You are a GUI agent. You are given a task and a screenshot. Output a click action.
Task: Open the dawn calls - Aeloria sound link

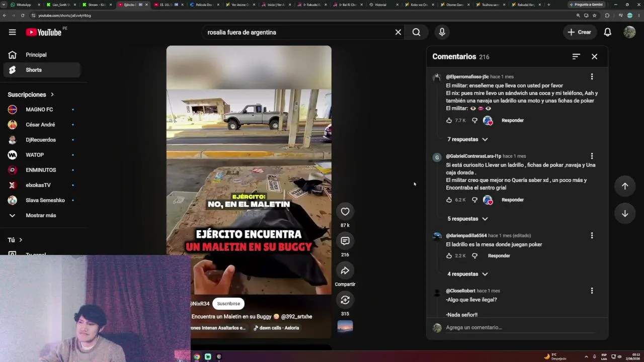pyautogui.click(x=276, y=328)
